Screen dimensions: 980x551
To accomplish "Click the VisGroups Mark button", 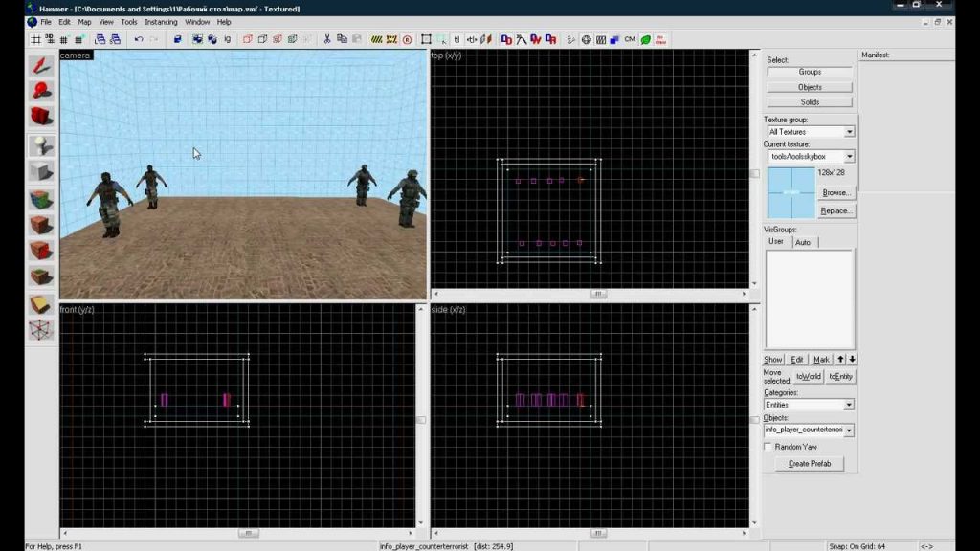I will [x=821, y=360].
